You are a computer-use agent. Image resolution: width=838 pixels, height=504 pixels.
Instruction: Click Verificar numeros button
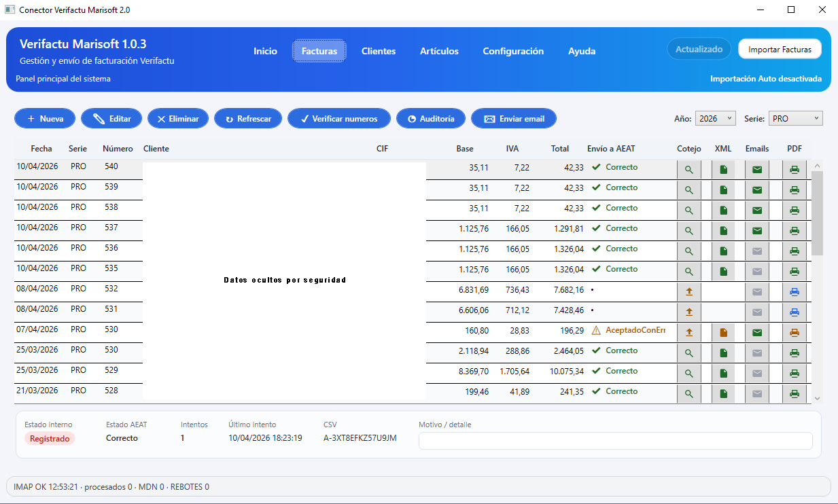click(338, 118)
